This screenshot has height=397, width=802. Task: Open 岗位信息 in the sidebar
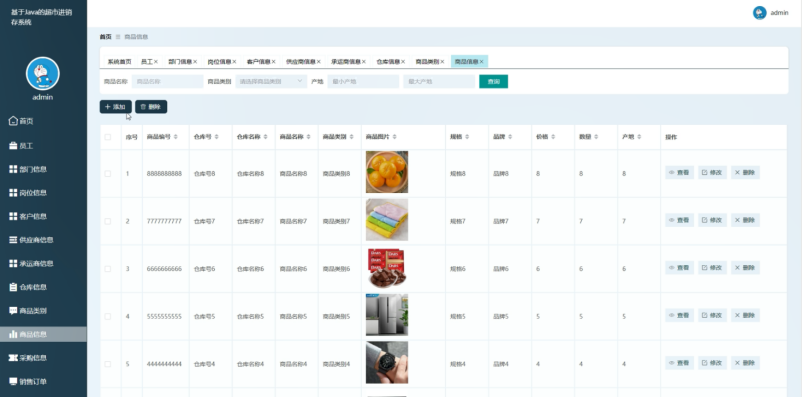click(x=28, y=193)
